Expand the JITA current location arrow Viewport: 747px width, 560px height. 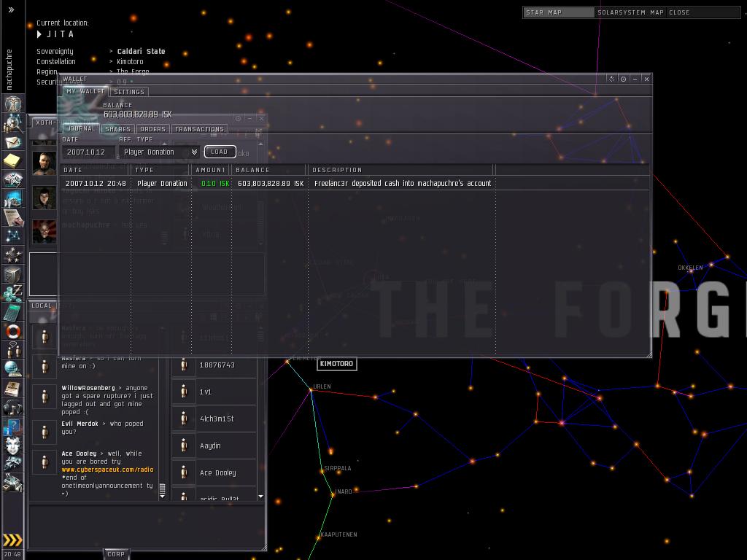coord(39,34)
